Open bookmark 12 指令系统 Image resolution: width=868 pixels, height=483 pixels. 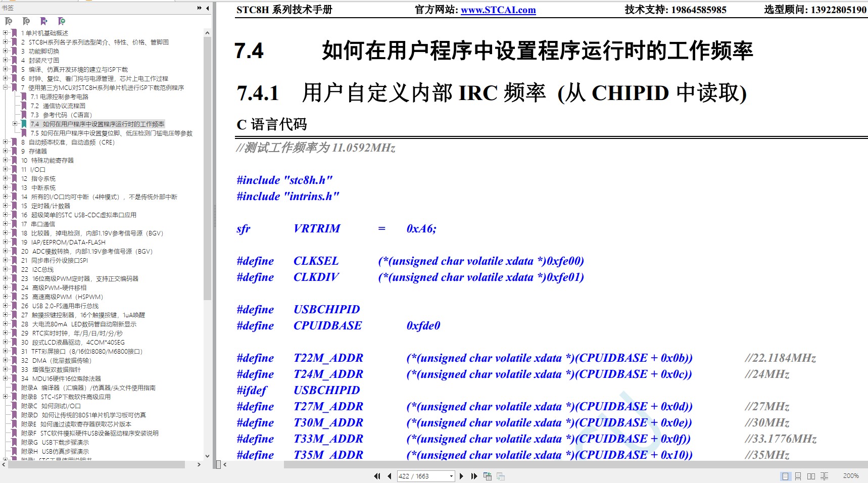(39, 178)
